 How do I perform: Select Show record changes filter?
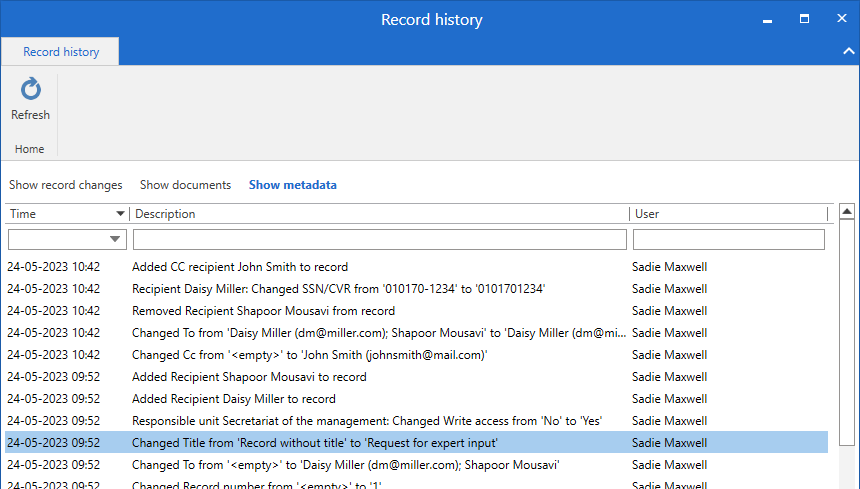pos(66,185)
